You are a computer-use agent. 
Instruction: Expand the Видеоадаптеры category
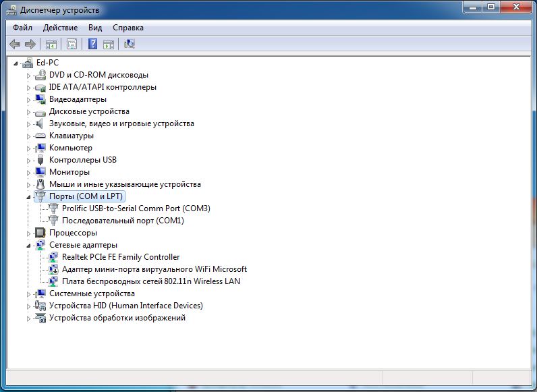coord(29,100)
